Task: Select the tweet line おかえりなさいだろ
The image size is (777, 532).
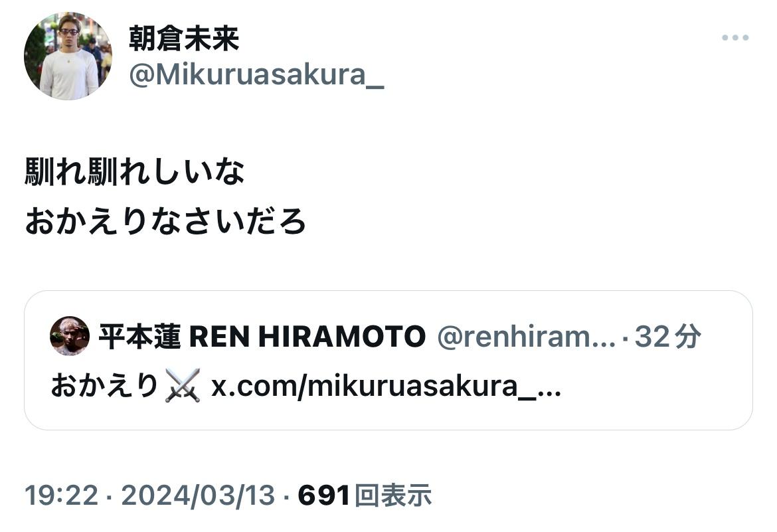Action: (x=165, y=221)
